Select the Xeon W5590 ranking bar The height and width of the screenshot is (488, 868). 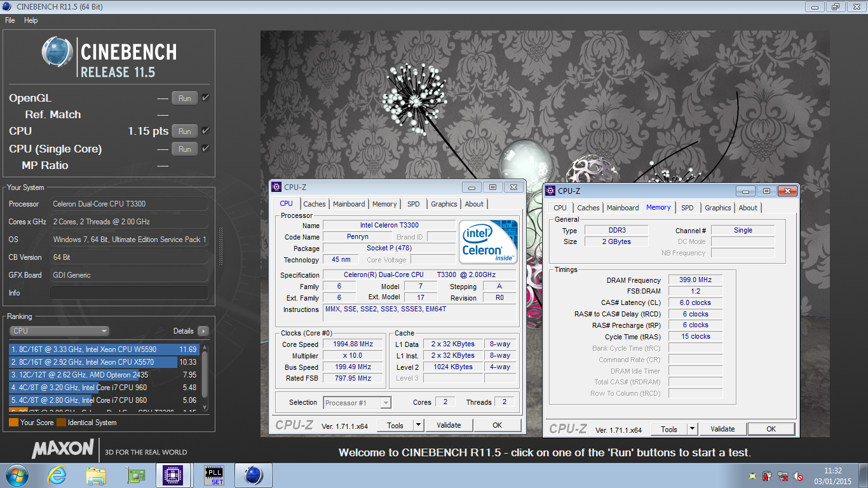click(x=104, y=349)
